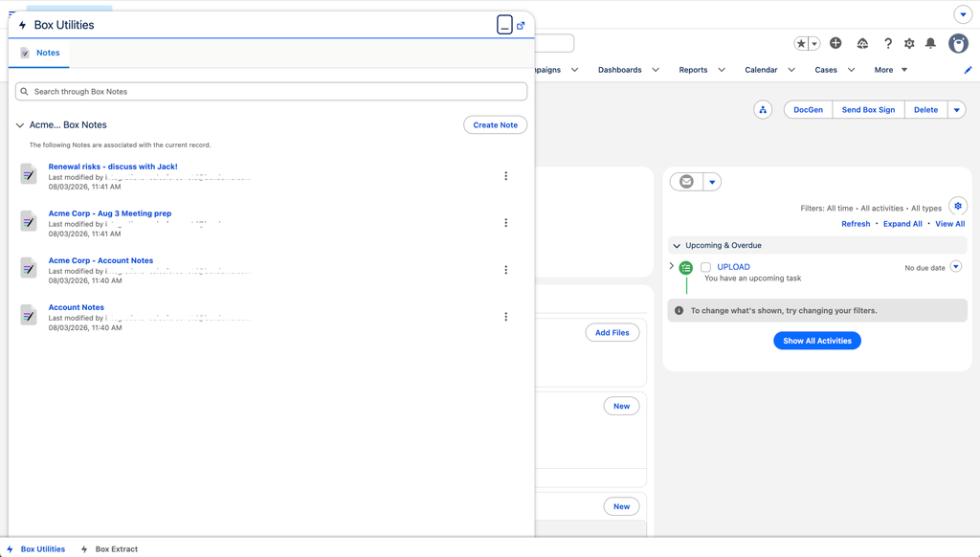980x557 pixels.
Task: Open the Dashboards navigation tab
Action: tap(619, 70)
